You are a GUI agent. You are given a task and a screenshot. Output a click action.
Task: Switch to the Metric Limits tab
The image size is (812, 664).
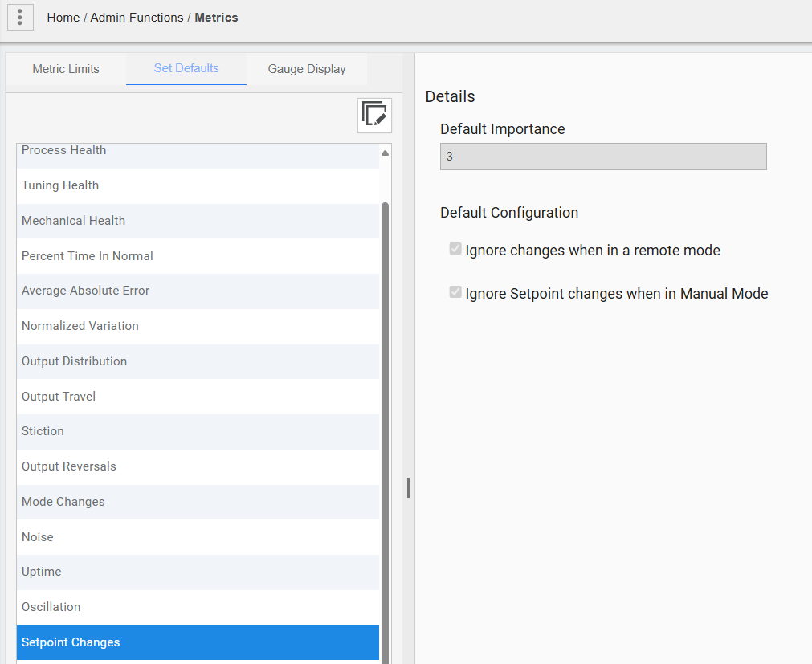[66, 69]
